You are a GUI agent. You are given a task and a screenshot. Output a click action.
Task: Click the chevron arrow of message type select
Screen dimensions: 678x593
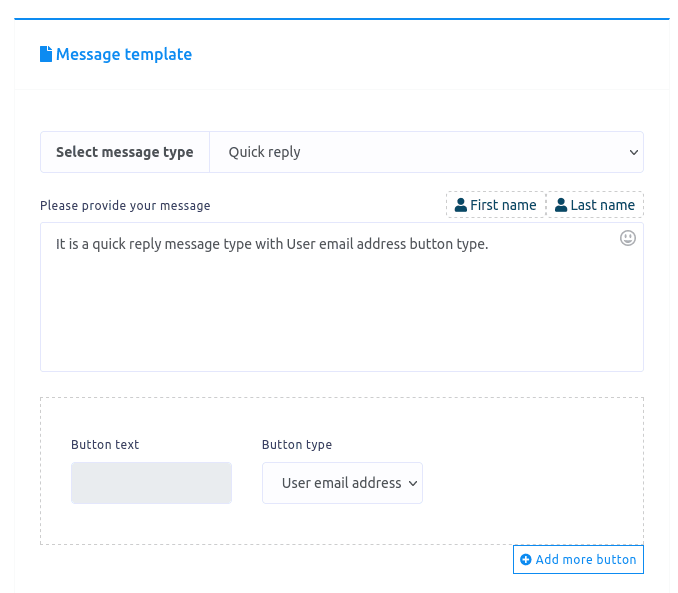633,152
